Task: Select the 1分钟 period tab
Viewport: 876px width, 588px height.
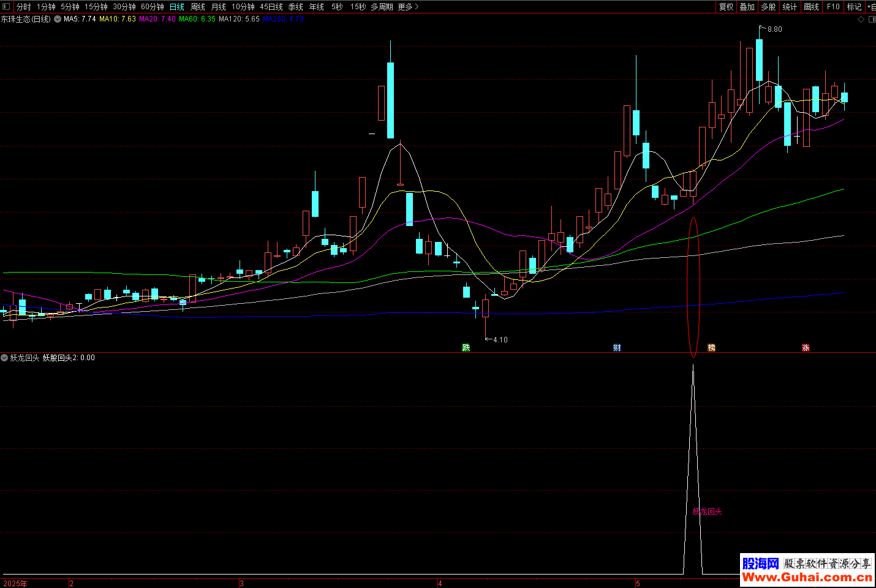Action: [x=46, y=7]
